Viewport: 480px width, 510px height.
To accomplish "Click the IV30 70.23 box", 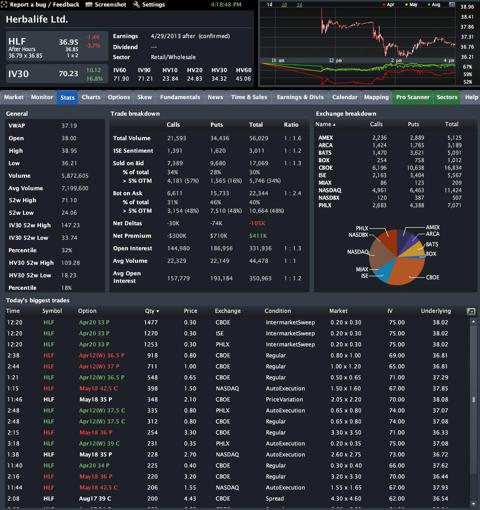I will [x=56, y=74].
